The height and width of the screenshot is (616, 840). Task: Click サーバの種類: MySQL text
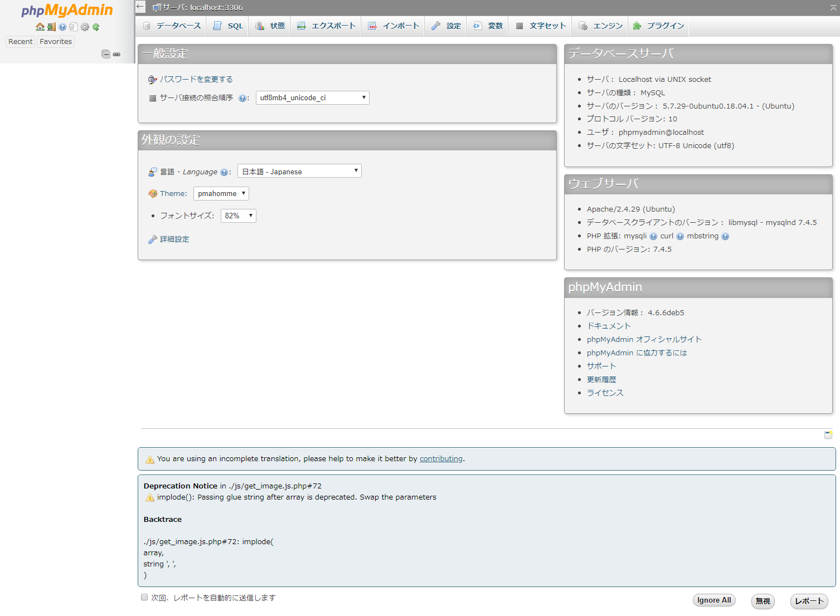(626, 93)
